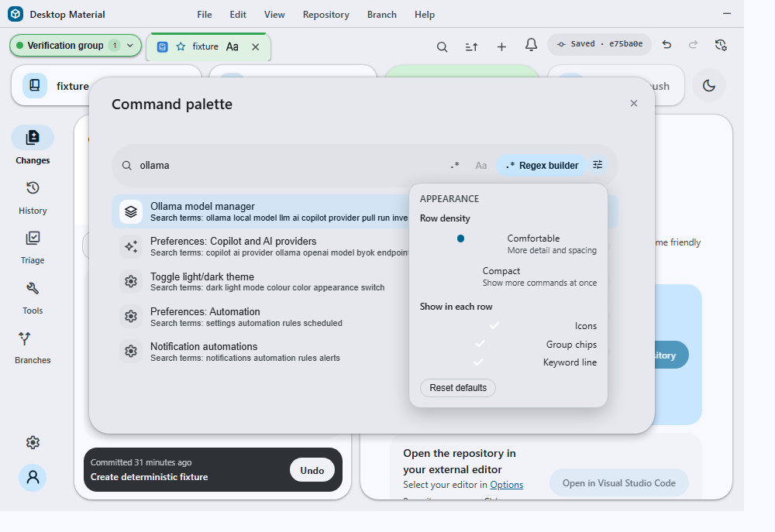Click the fixture repository book icon
This screenshot has width=775, height=532.
(35, 85)
